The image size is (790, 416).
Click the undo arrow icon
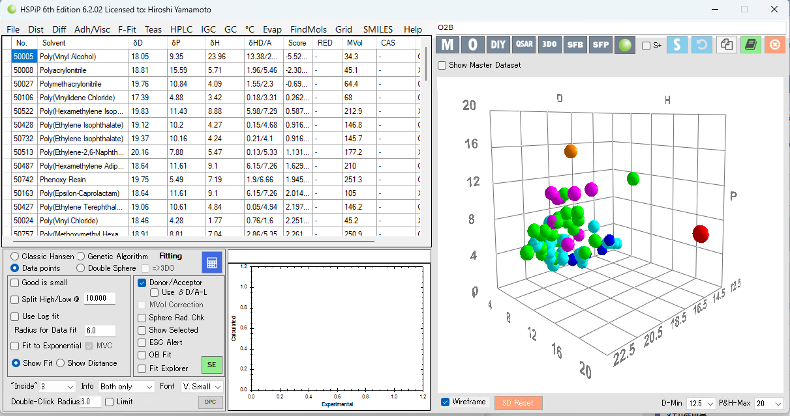[x=702, y=45]
